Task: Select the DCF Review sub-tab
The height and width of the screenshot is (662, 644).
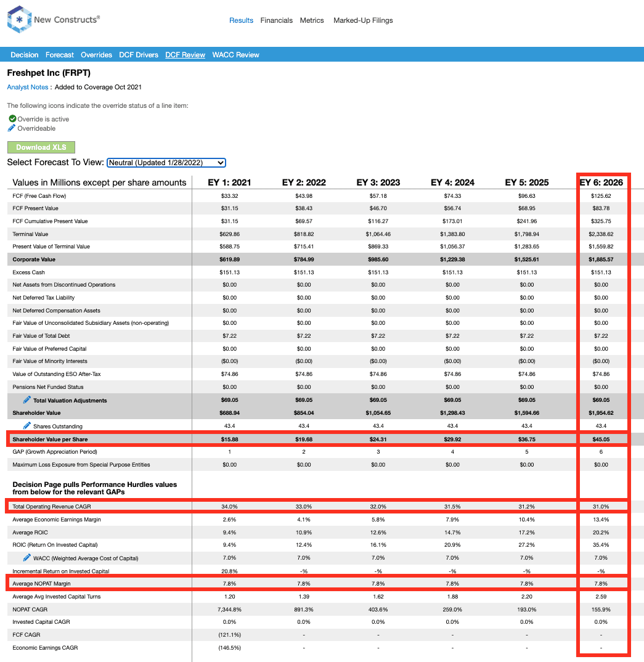Action: [185, 55]
